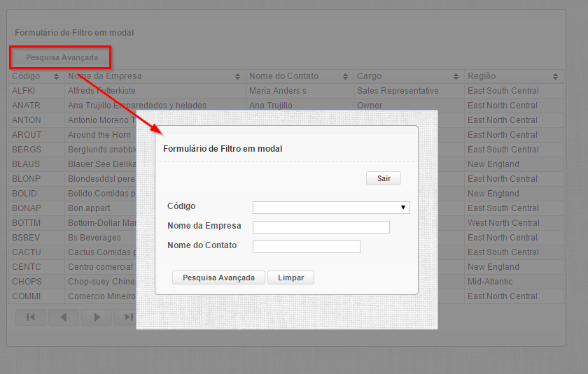Click the Código column sort icon

(56, 76)
